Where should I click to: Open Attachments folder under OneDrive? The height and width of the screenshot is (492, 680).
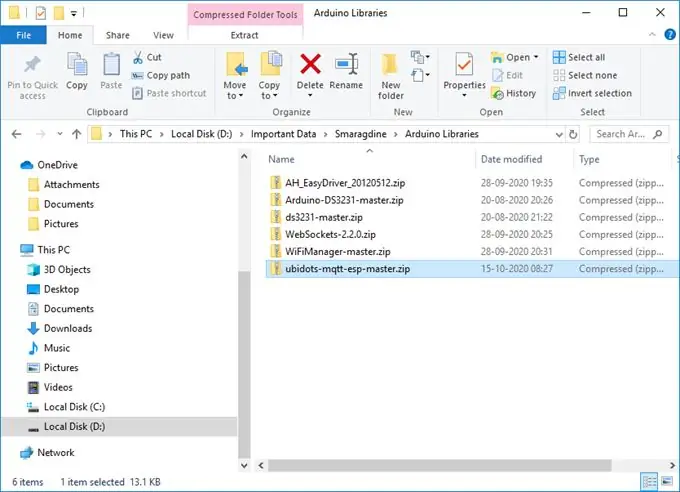[x=72, y=184]
